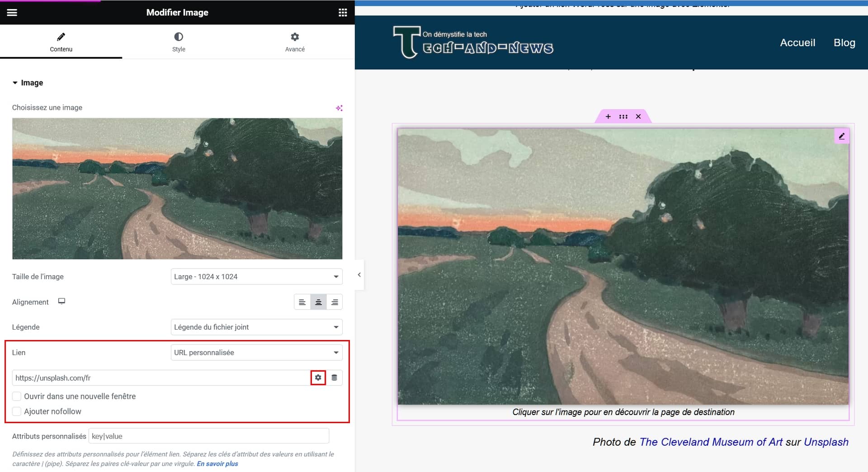Delete section using the X handle icon

[x=638, y=117]
